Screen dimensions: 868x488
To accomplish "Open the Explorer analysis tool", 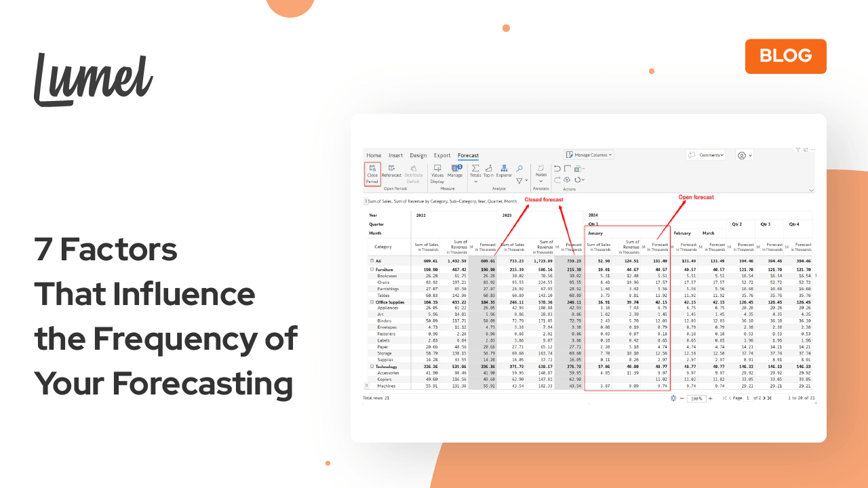I will pyautogui.click(x=504, y=169).
